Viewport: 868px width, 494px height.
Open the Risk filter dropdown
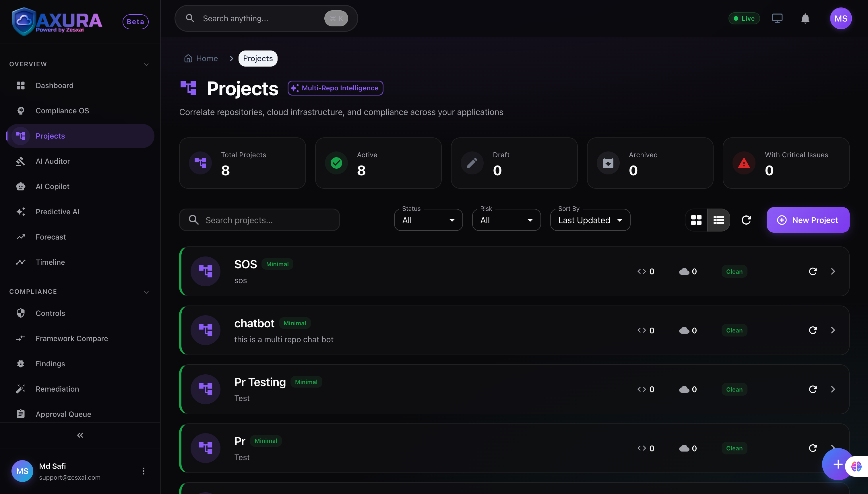coord(506,220)
